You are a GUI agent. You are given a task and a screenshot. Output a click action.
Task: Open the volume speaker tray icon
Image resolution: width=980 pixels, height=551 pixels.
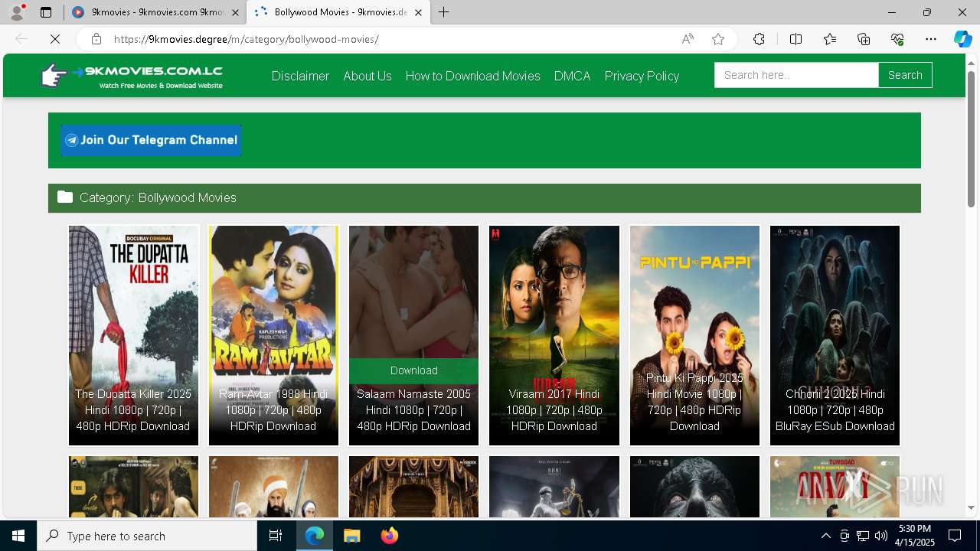pyautogui.click(x=881, y=536)
